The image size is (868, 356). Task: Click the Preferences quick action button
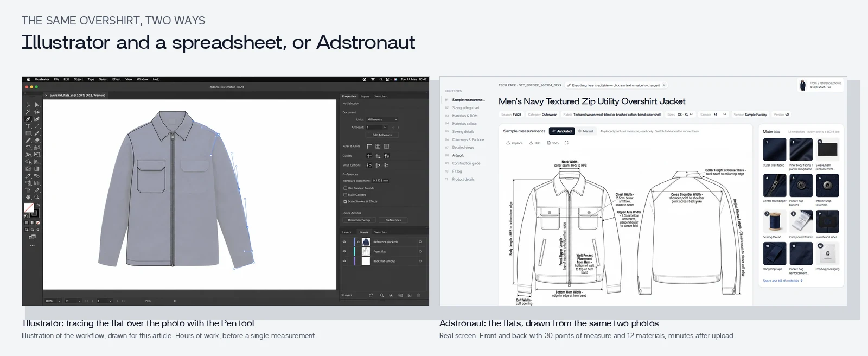(393, 220)
